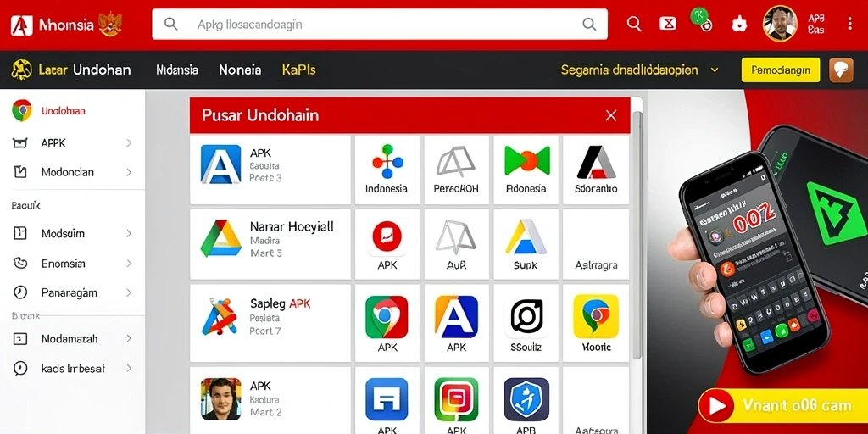The image size is (868, 434).
Task: Click the white search icon beside the search box
Action: click(x=633, y=24)
